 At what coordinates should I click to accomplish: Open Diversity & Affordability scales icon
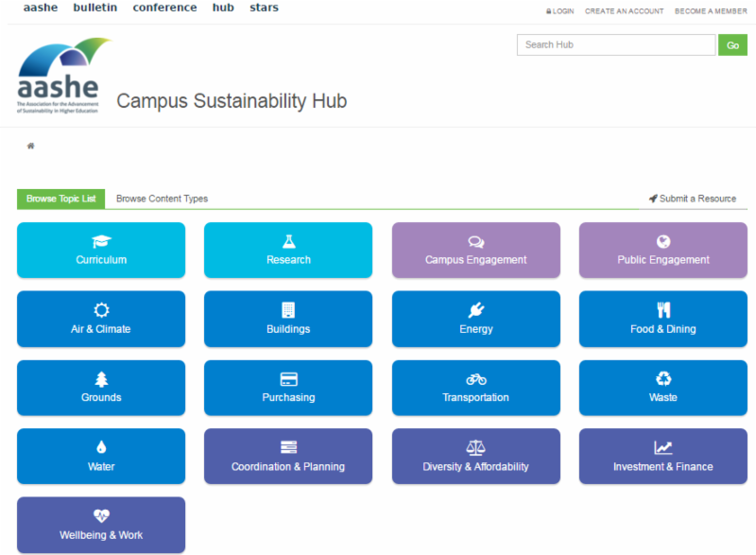(476, 448)
